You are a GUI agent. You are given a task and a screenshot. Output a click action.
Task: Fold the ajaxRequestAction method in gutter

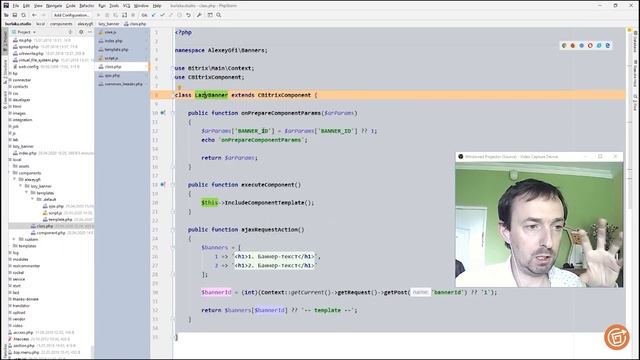coord(172,229)
